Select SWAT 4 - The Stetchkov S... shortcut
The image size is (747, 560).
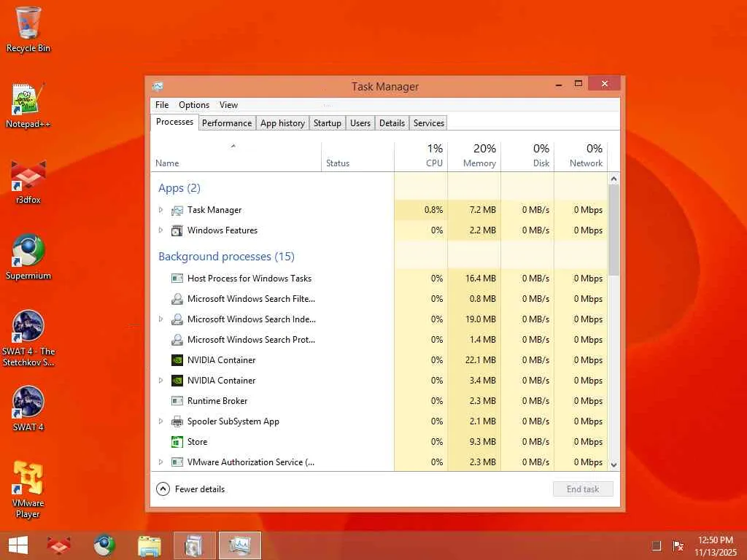coord(28,338)
